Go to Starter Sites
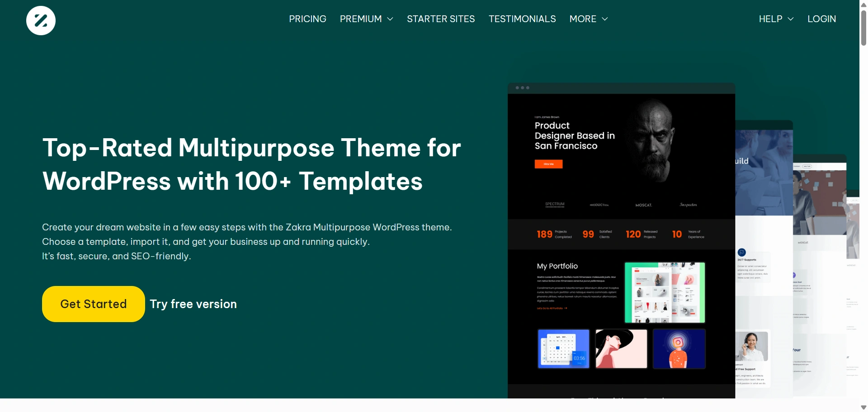The width and height of the screenshot is (868, 412). 441,19
